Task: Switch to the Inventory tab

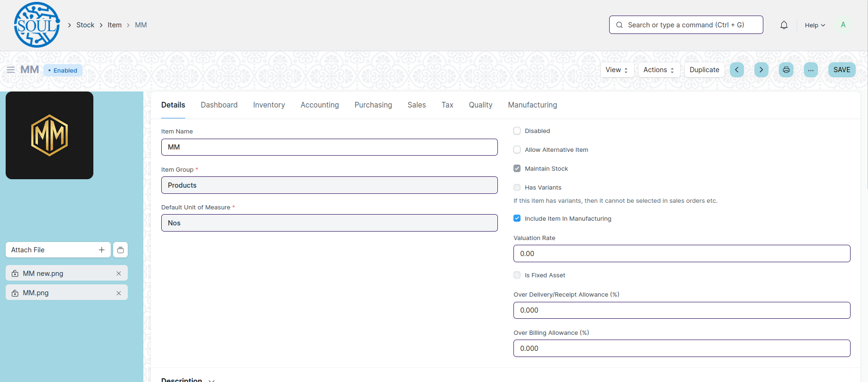Action: (269, 105)
